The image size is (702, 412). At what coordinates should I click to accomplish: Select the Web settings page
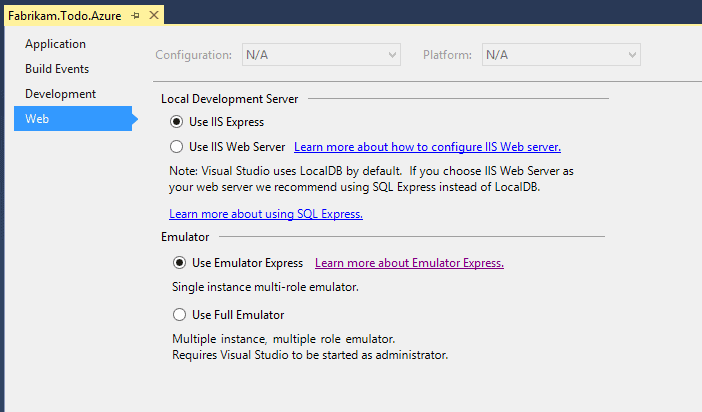pyautogui.click(x=73, y=119)
